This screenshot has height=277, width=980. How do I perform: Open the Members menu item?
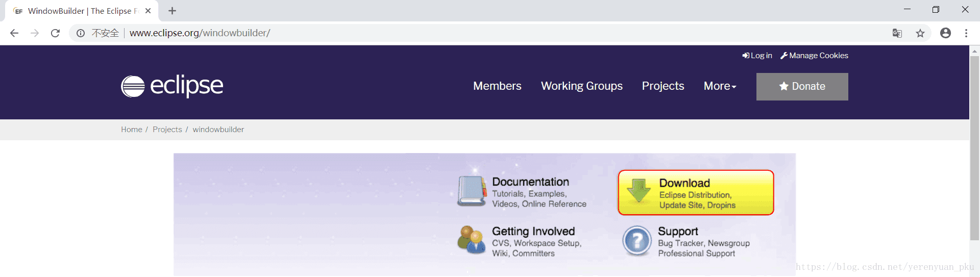(x=497, y=86)
